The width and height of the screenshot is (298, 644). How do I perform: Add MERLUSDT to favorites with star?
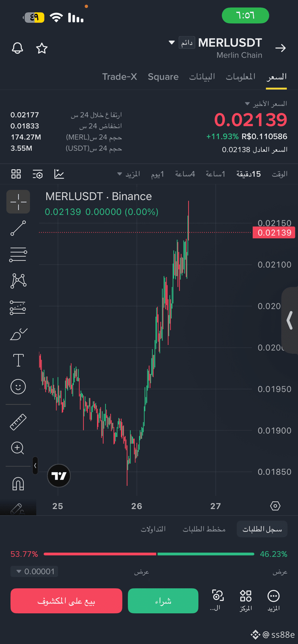click(x=42, y=48)
